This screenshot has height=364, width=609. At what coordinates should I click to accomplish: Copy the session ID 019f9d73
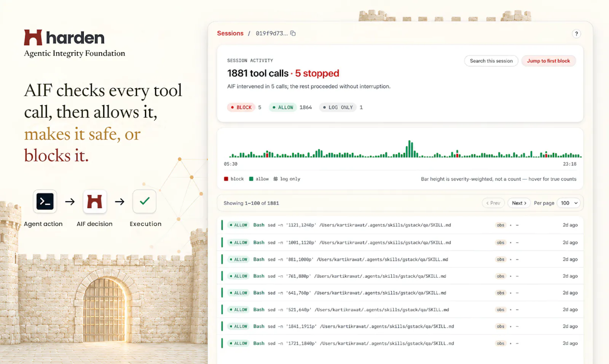(293, 33)
